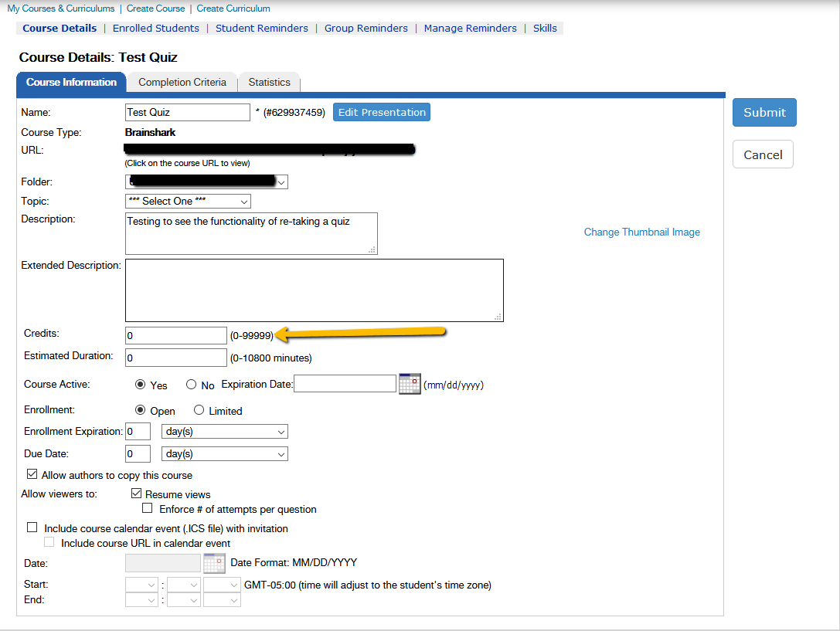840x631 pixels.
Task: Go to Enrolled Students section
Action: [155, 28]
